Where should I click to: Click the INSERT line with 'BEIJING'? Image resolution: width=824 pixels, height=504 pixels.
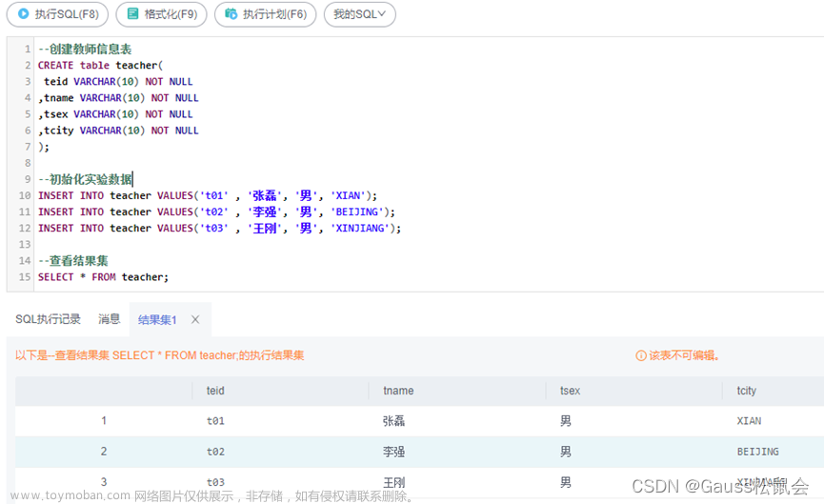[x=216, y=212]
